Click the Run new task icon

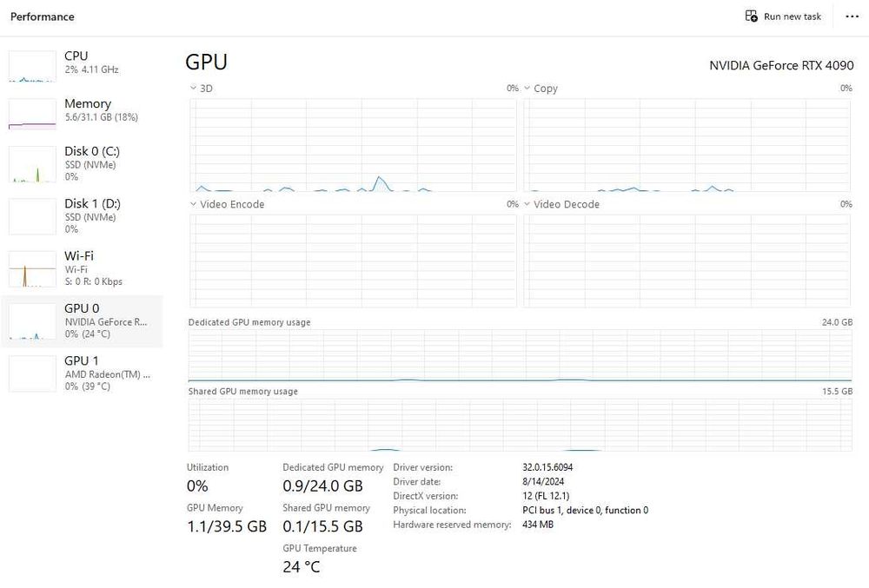click(752, 17)
